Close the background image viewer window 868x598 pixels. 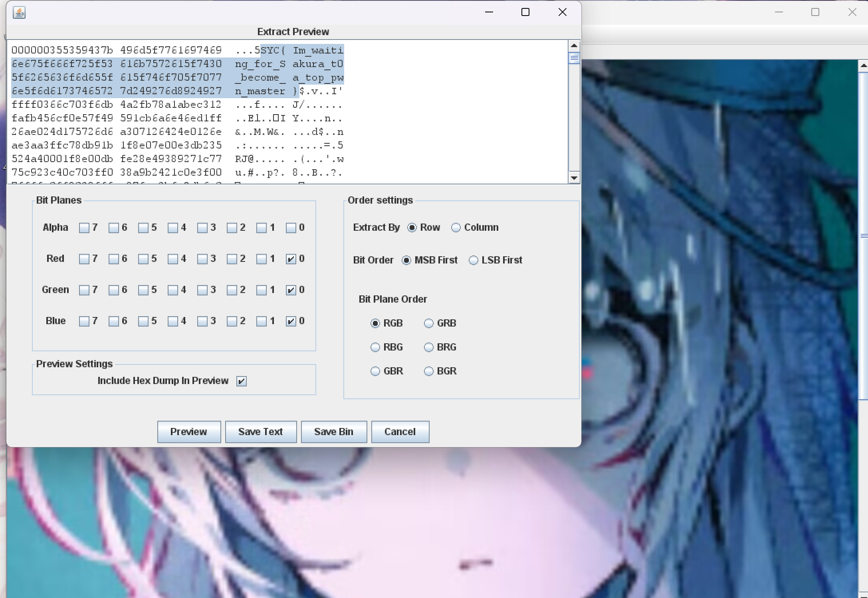click(852, 12)
